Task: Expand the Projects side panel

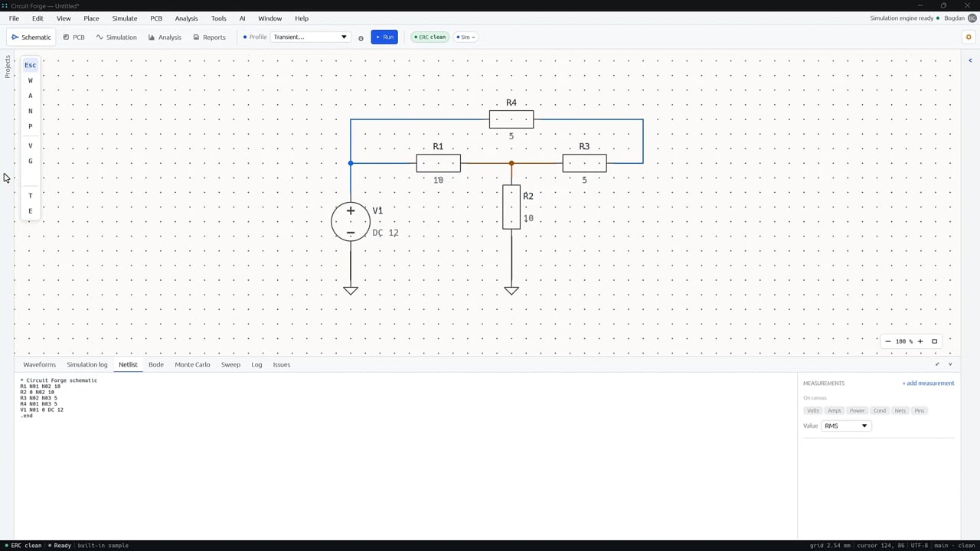Action: [8, 67]
